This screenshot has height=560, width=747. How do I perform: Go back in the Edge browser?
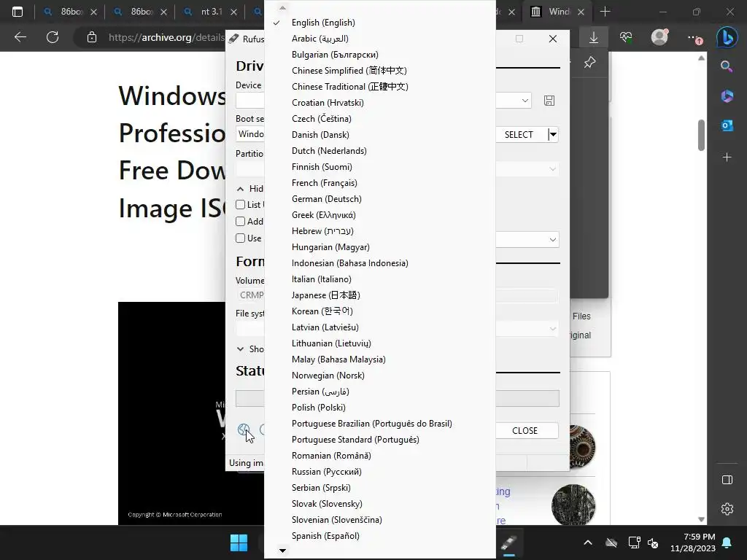(20, 37)
